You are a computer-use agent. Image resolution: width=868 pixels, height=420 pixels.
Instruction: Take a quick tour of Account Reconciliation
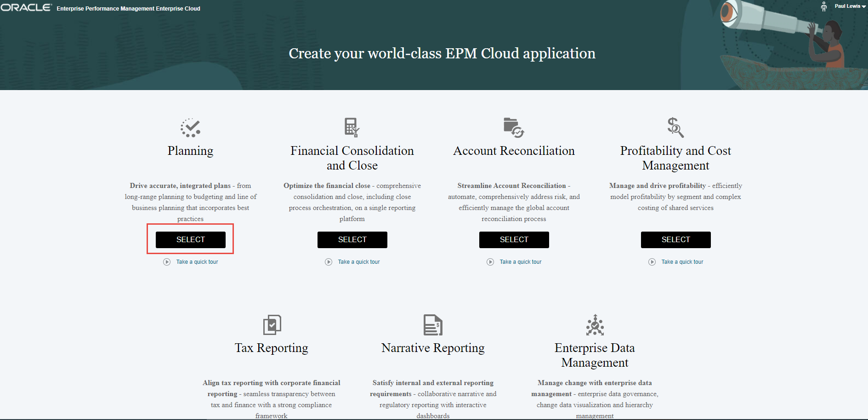click(520, 261)
